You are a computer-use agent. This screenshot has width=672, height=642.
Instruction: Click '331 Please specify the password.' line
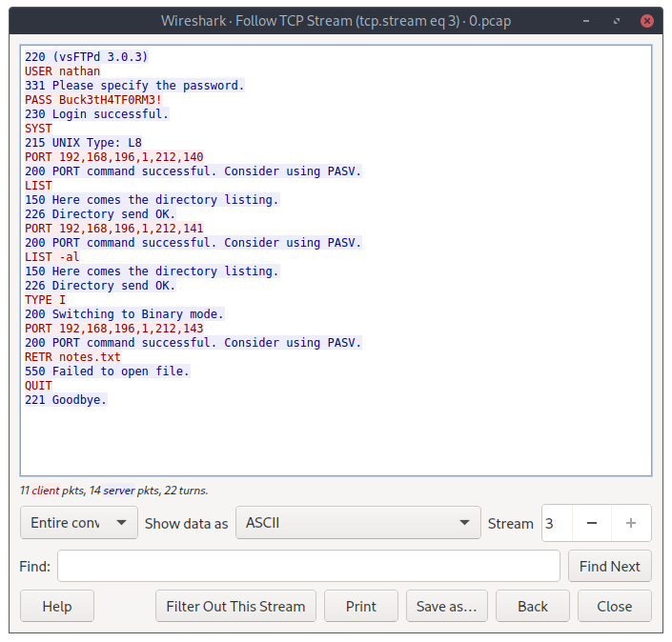coord(134,86)
